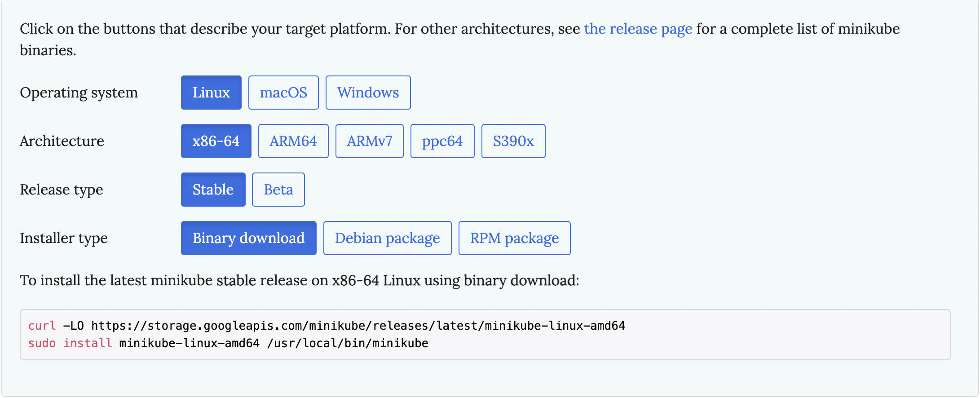
Task: Switch operating system to Windows
Action: point(368,93)
